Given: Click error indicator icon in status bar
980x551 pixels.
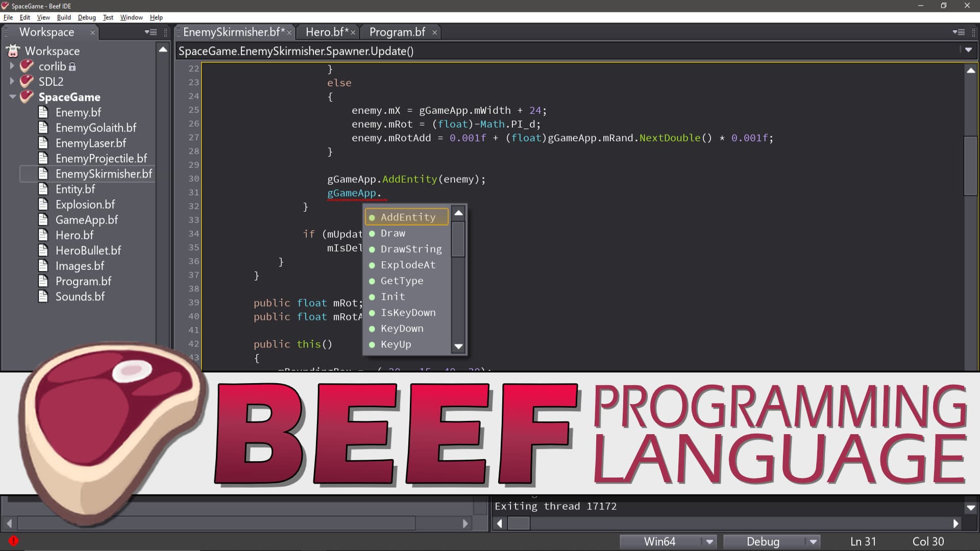Looking at the screenshot, I should click(x=13, y=540).
